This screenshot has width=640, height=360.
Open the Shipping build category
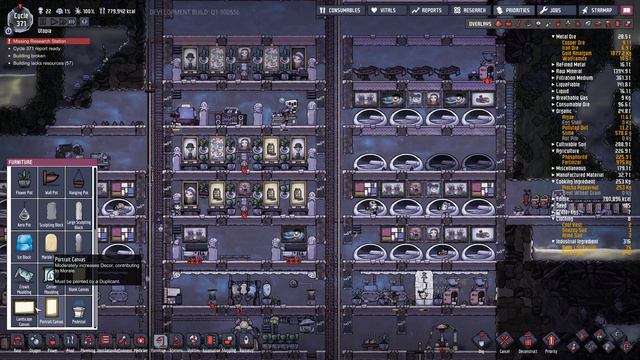point(229,342)
